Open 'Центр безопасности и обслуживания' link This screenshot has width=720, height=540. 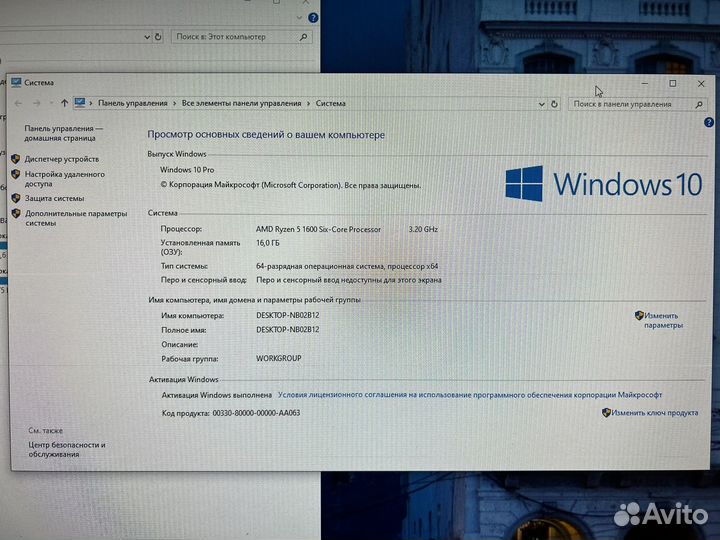click(x=67, y=449)
